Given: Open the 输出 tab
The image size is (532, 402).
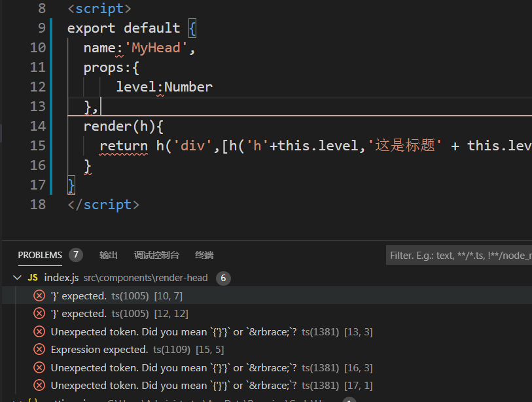Looking at the screenshot, I should (108, 255).
